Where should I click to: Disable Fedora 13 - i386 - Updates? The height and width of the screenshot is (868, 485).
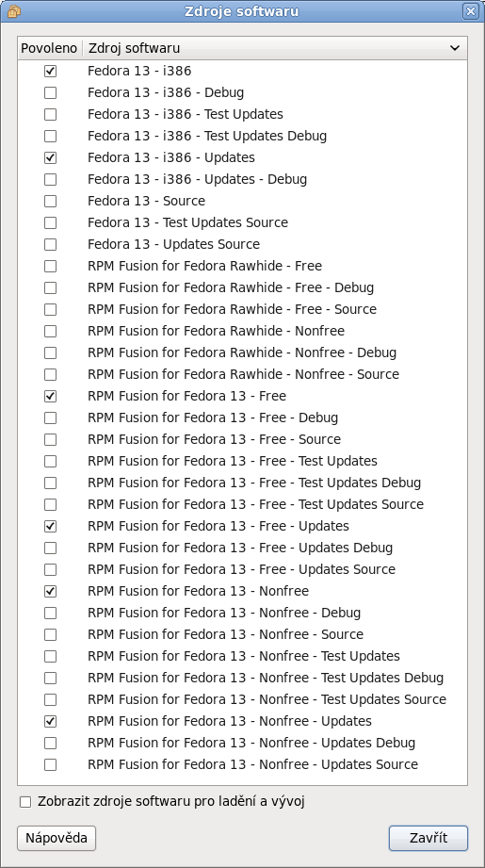point(50,157)
